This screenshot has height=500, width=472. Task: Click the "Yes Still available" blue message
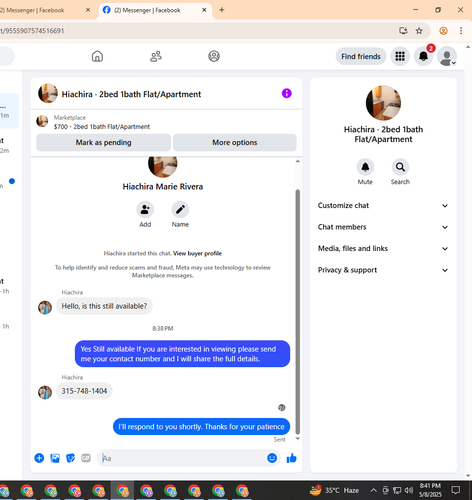point(182,354)
